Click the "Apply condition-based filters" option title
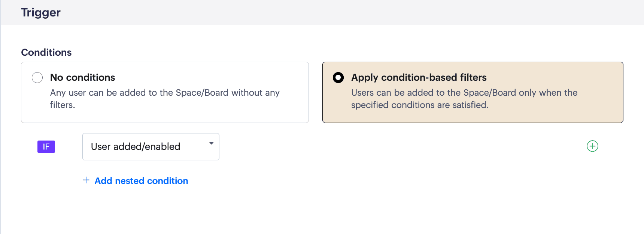644x234 pixels. click(x=419, y=77)
